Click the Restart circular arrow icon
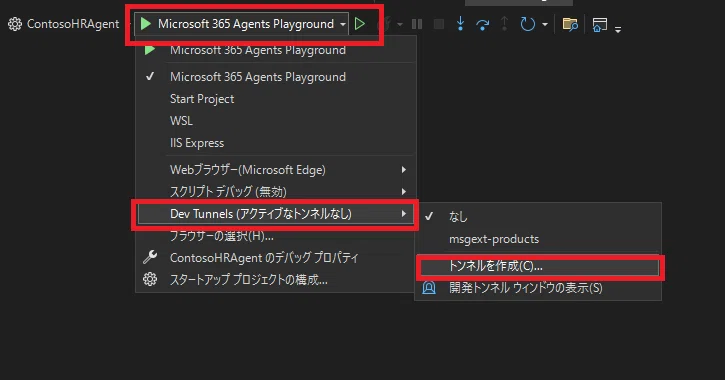The image size is (725, 380). coord(528,24)
